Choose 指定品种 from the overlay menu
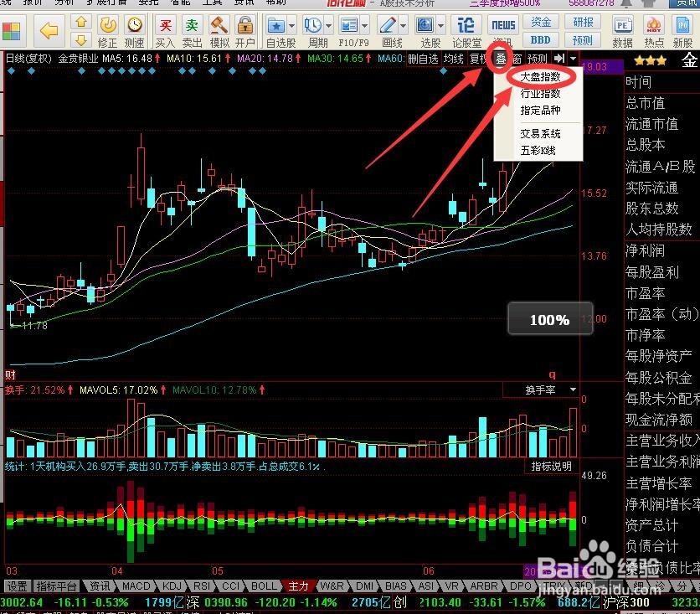 [x=541, y=110]
